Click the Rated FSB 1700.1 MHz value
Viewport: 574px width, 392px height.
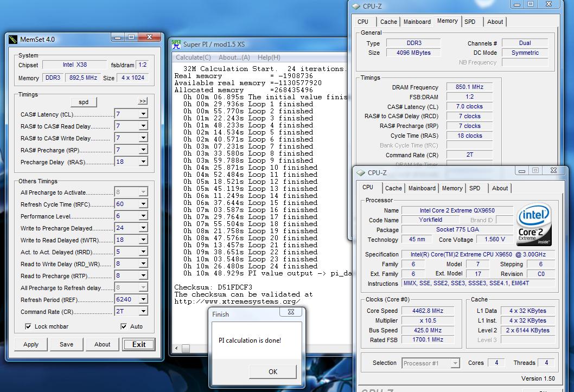pos(428,340)
